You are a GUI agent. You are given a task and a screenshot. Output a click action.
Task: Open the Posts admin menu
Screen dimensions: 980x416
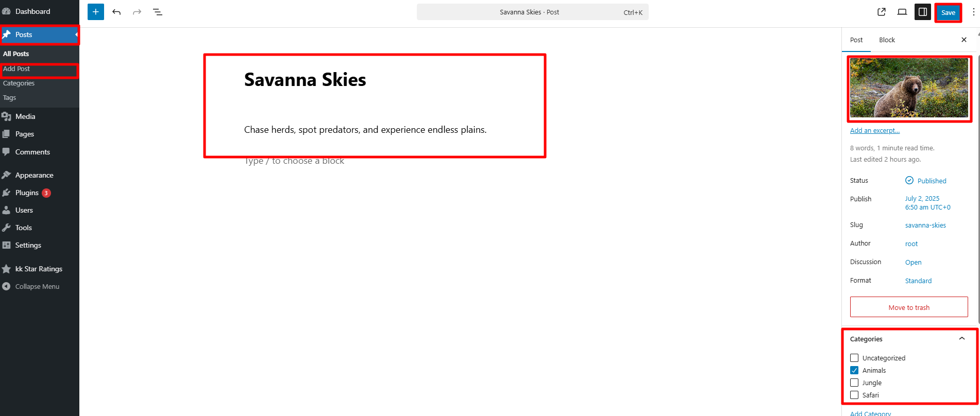40,34
